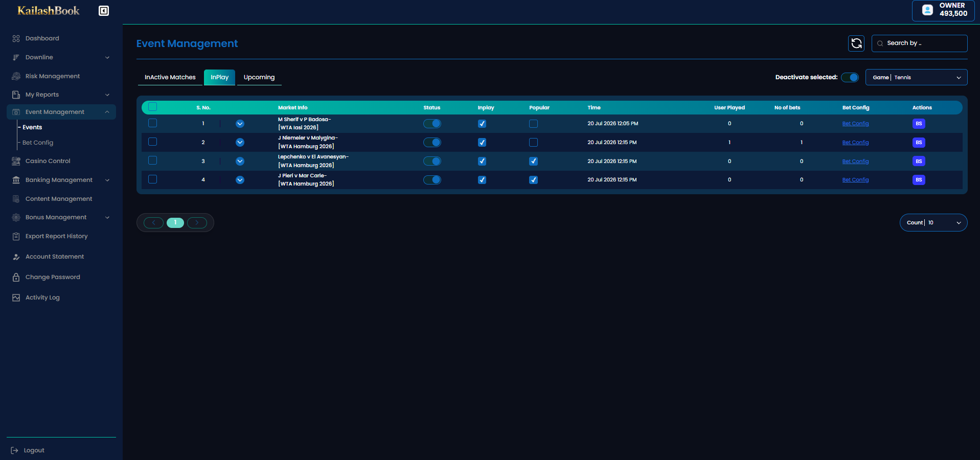Click BS action for J Niemeier v Malygina
Screen dimensions: 980x460
pos(919,143)
